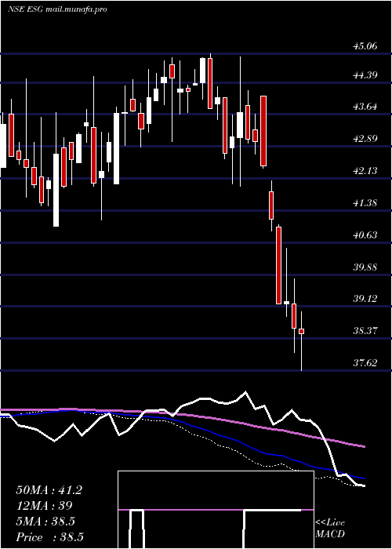Select the 44.39 price axis label
392x549 pixels.
point(365,75)
